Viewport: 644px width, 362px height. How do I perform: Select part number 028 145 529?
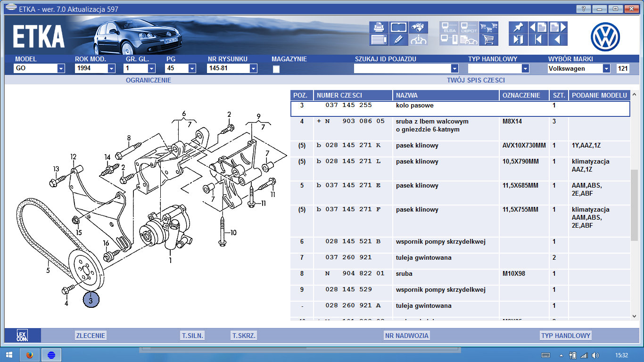(348, 290)
